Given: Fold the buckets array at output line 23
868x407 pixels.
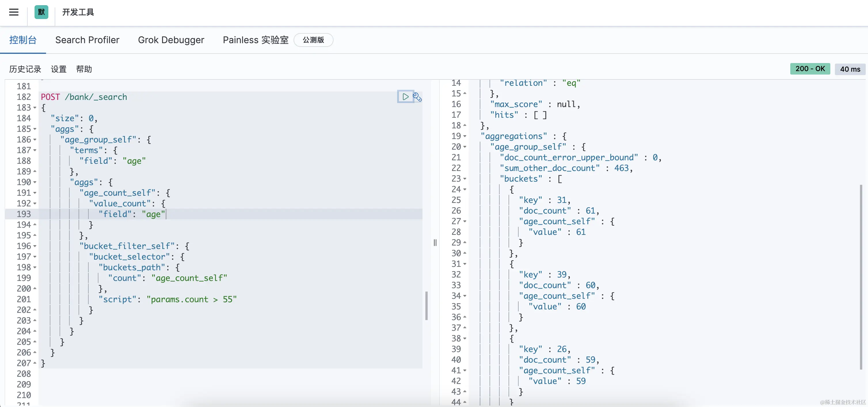Looking at the screenshot, I should (465, 179).
